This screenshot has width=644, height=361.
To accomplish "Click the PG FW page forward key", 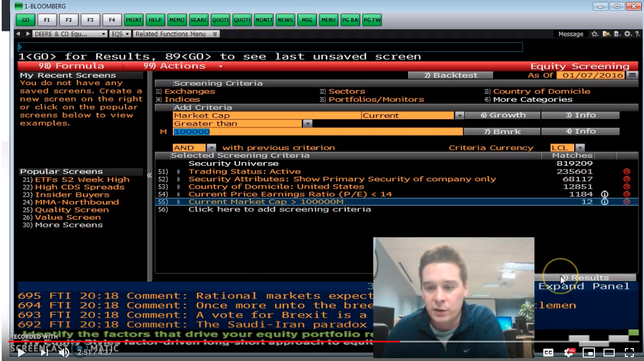I will [x=372, y=20].
